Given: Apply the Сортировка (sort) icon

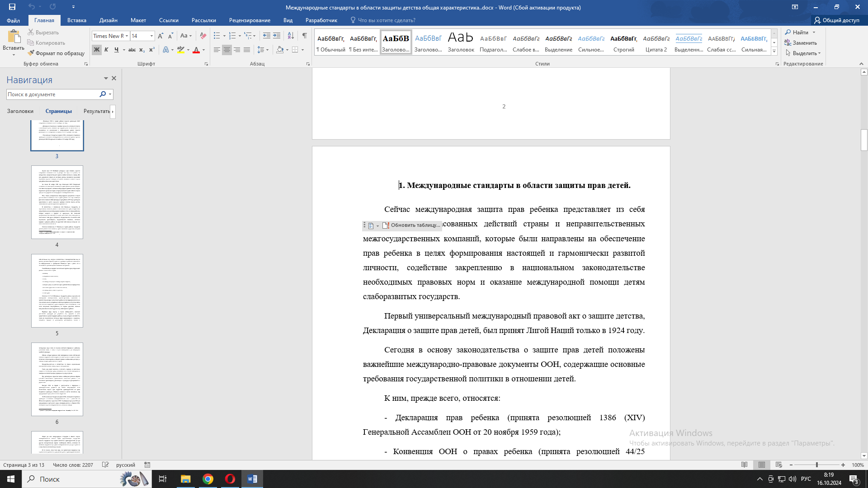Looking at the screenshot, I should pyautogui.click(x=291, y=35).
